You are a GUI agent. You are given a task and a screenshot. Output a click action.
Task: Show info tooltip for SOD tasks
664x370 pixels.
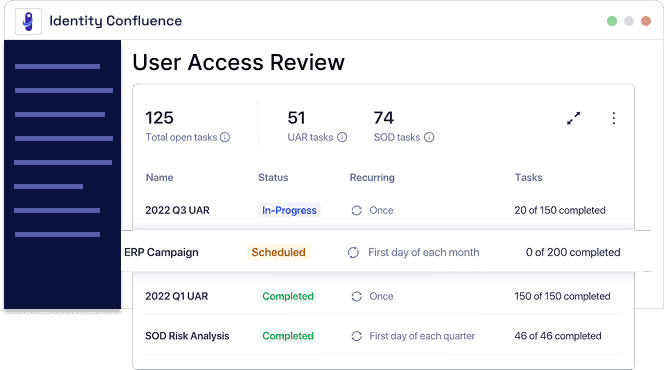click(x=429, y=137)
